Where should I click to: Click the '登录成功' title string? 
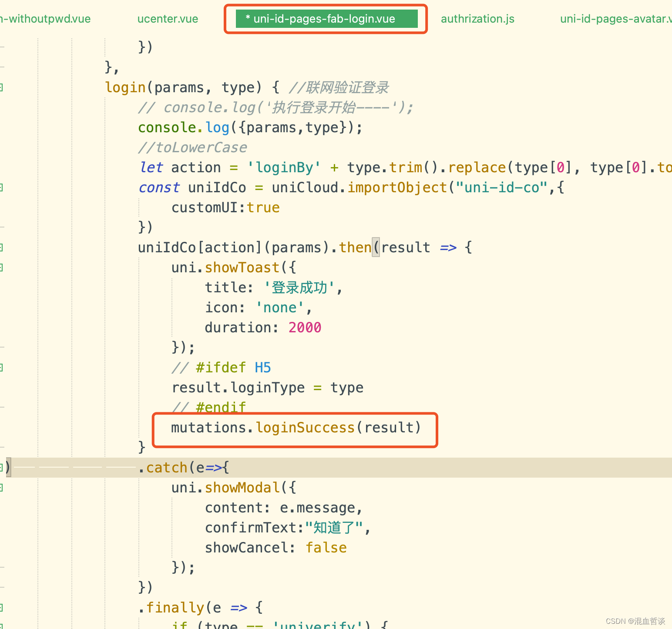(x=299, y=288)
